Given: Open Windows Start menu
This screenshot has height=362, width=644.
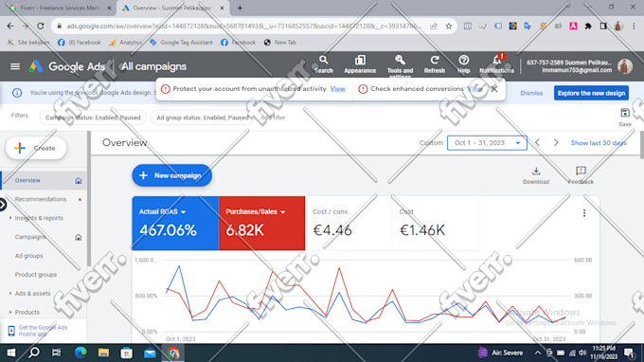Looking at the screenshot, I should pos(11,353).
